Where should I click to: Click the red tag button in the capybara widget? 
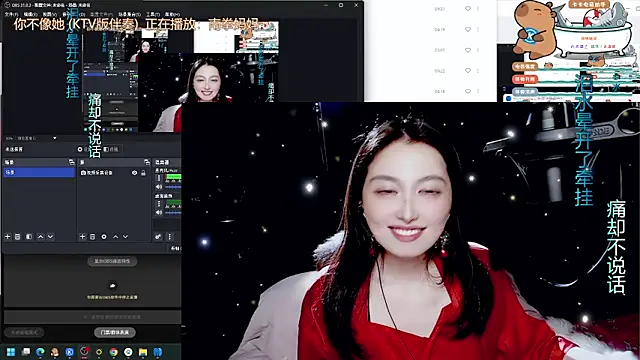(x=525, y=79)
